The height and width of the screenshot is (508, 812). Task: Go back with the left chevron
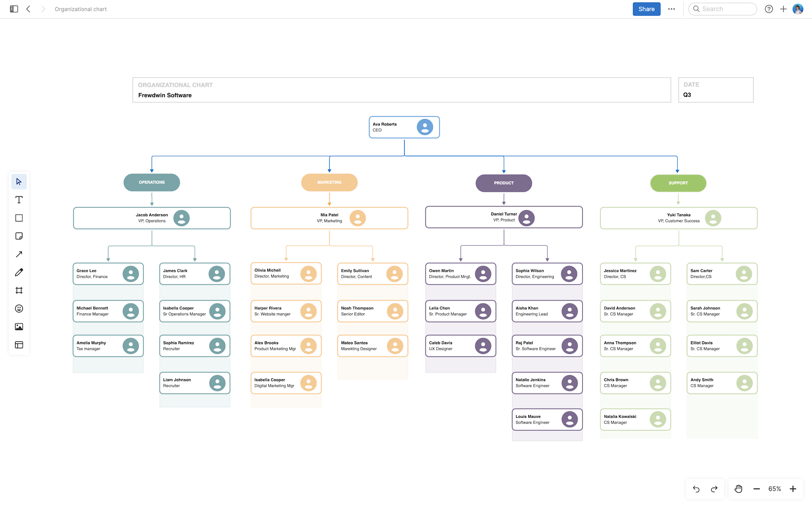28,9
